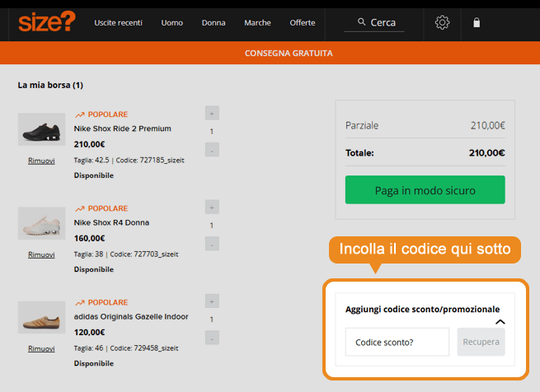540x392 pixels.
Task: Decrease quantity of adidas Originals Gazelle Indoor
Action: pos(212,338)
